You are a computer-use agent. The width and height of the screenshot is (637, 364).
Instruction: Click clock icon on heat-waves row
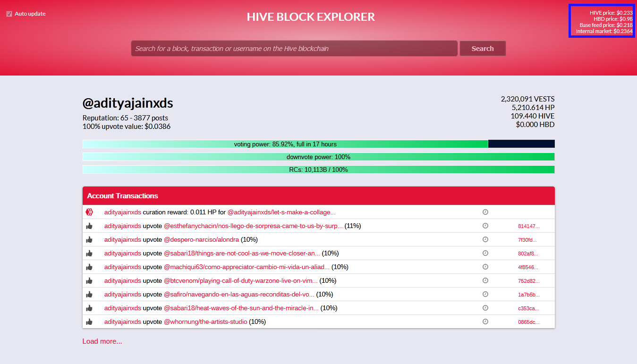(485, 308)
